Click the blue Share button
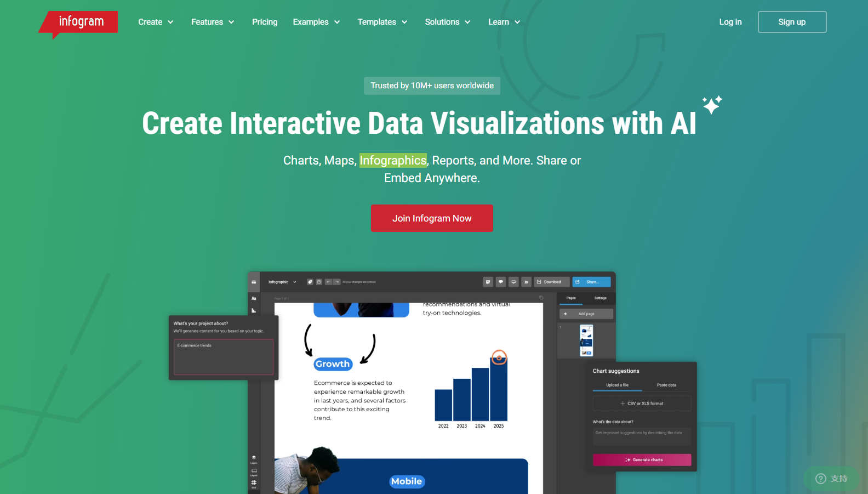The height and width of the screenshot is (494, 868). click(x=591, y=282)
